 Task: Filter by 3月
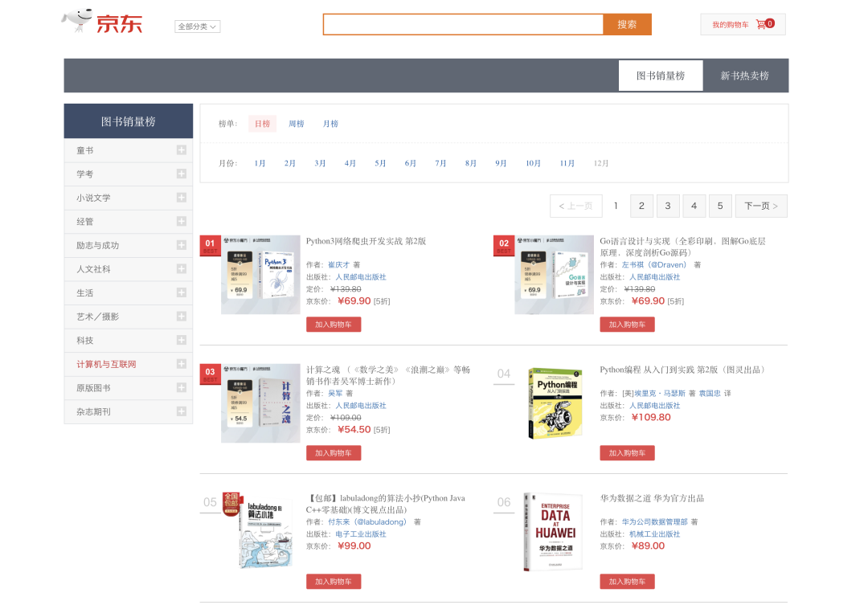320,163
